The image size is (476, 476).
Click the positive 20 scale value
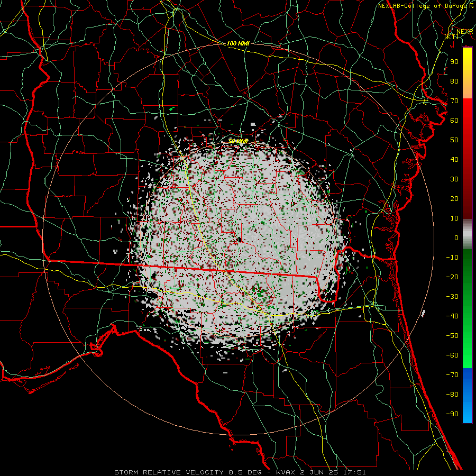[x=454, y=198]
